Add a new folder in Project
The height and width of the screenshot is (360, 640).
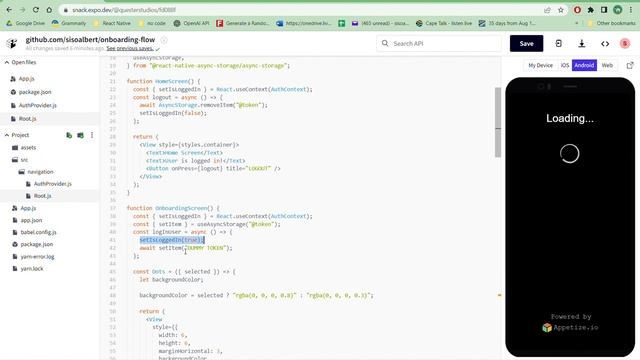tap(80, 135)
